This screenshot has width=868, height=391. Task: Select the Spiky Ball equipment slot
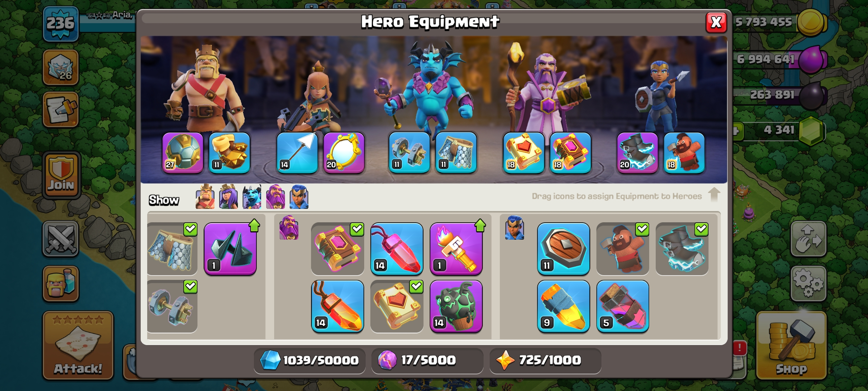click(x=183, y=153)
